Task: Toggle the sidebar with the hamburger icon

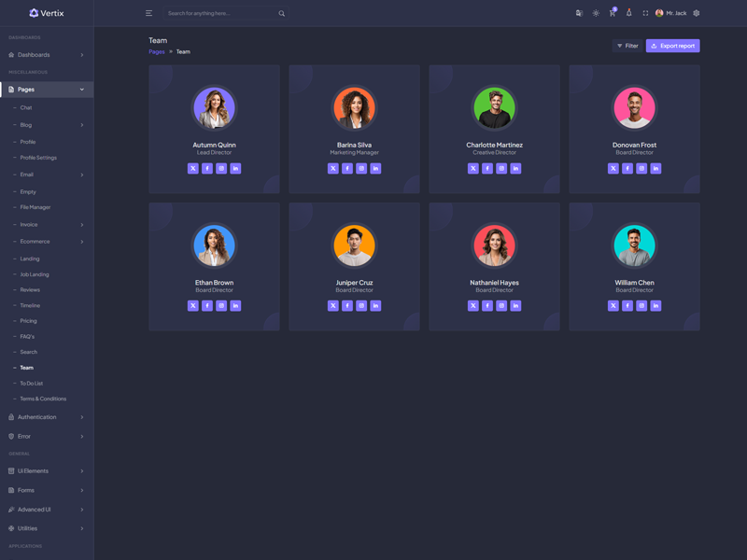Action: coord(148,13)
